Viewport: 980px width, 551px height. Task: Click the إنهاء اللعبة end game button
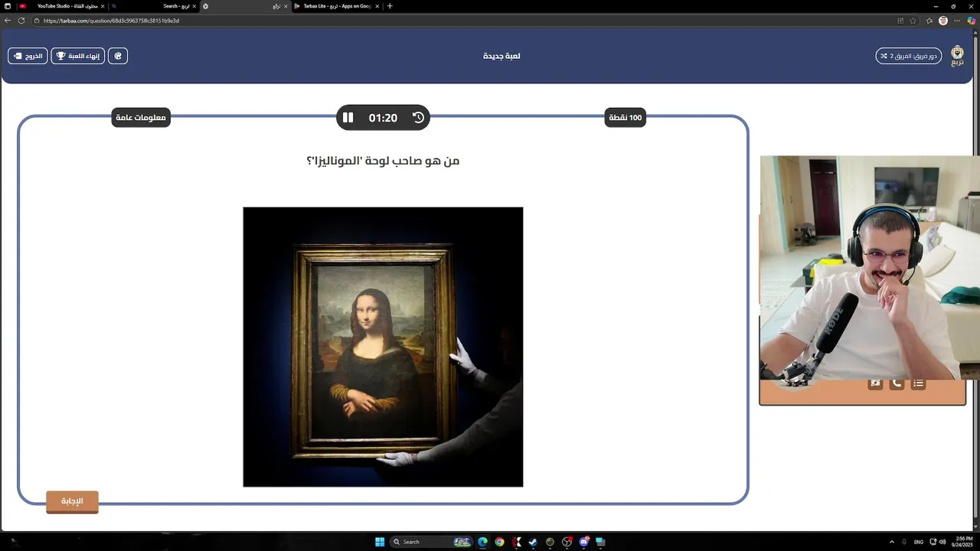(x=78, y=56)
